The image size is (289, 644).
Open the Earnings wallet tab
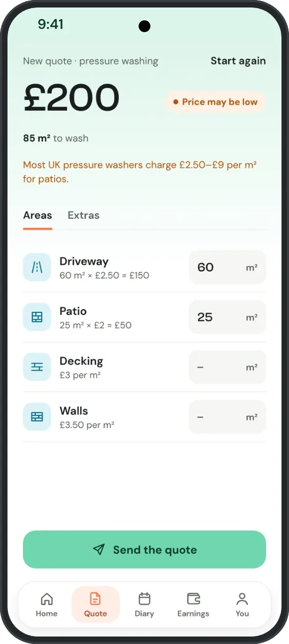coord(193,604)
